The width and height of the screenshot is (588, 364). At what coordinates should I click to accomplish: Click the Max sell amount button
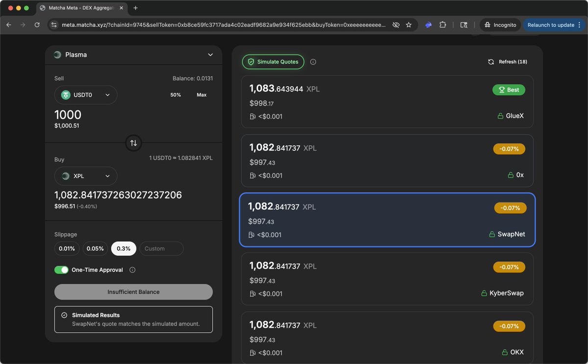pos(201,95)
